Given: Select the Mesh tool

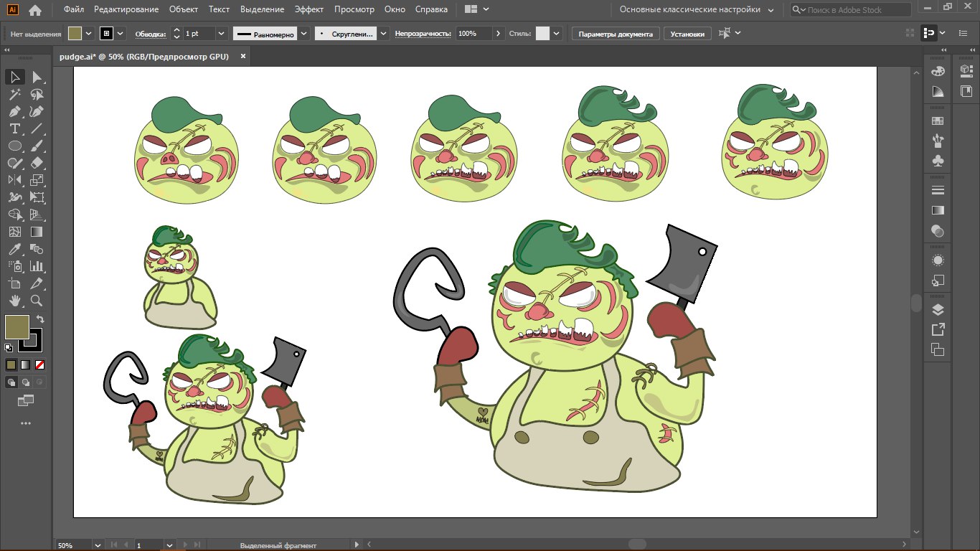Looking at the screenshot, I should point(14,232).
